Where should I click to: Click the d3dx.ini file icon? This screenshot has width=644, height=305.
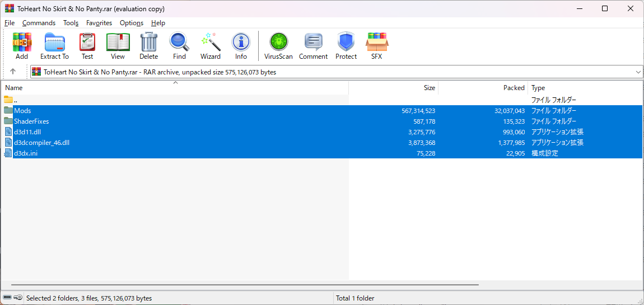click(x=8, y=153)
